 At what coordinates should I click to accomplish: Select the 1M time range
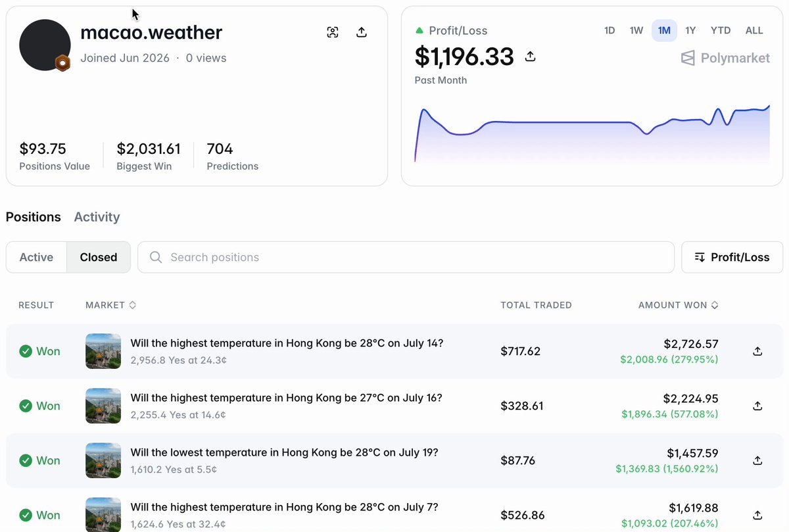point(664,30)
